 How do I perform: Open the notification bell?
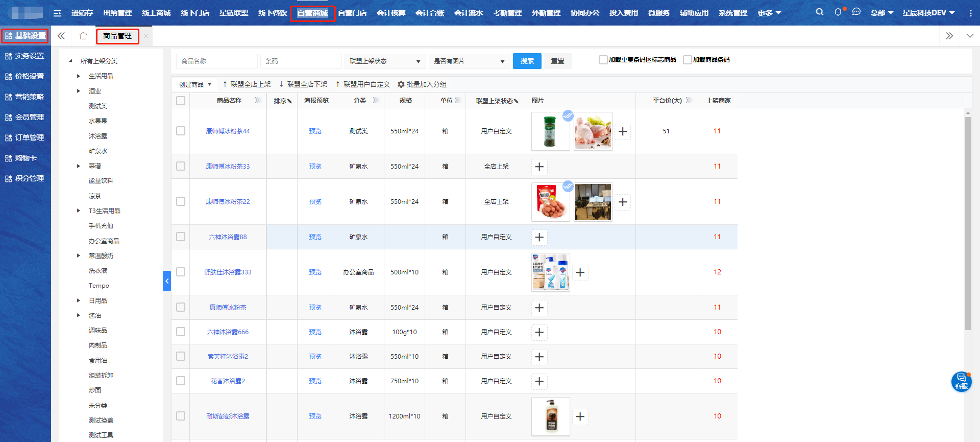pyautogui.click(x=838, y=12)
